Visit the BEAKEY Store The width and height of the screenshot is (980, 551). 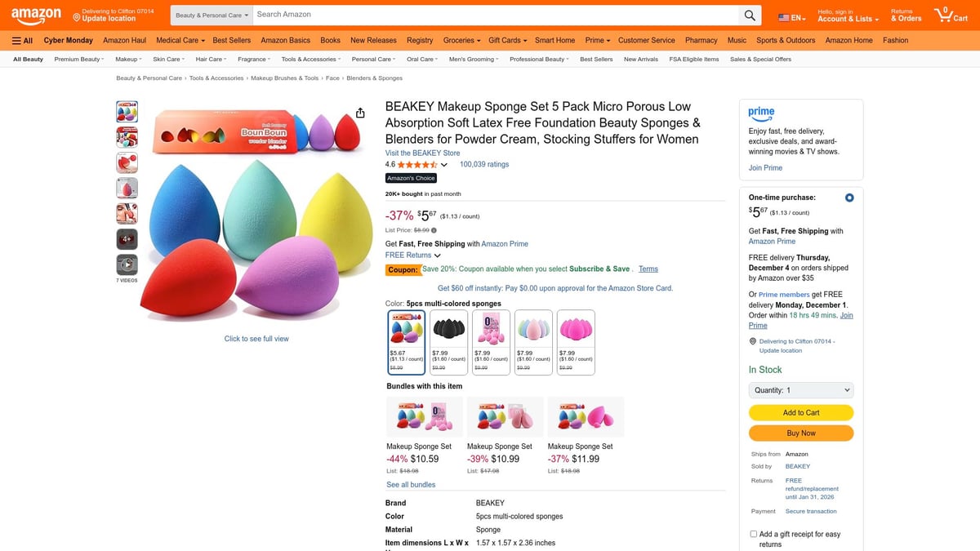click(x=422, y=153)
